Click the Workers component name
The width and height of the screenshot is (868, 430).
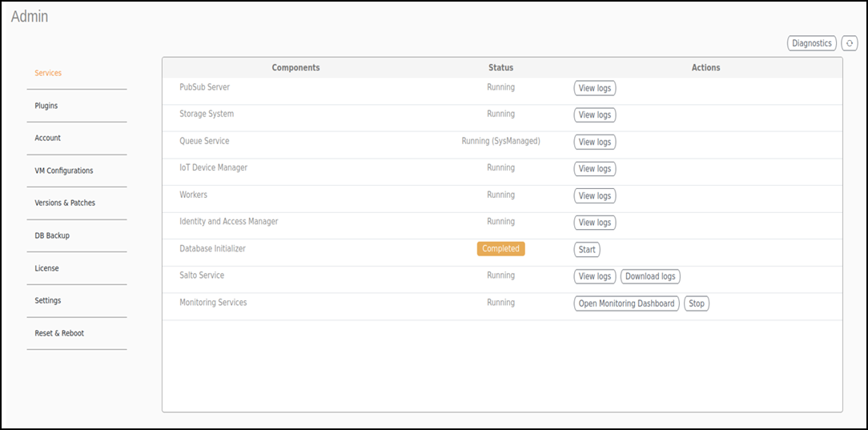tap(193, 195)
